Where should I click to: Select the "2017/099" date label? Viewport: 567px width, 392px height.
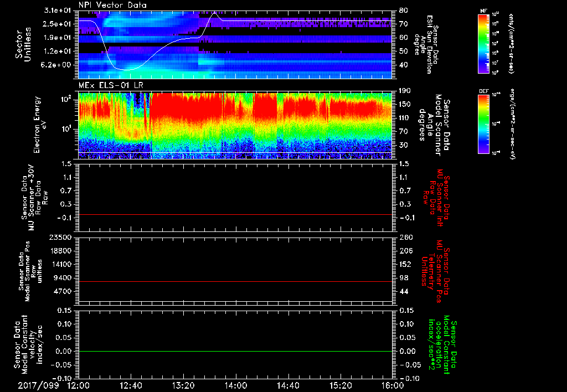(38, 385)
